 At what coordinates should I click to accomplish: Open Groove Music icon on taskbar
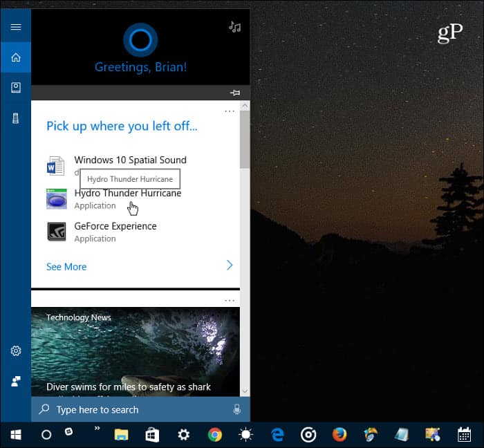click(x=308, y=435)
